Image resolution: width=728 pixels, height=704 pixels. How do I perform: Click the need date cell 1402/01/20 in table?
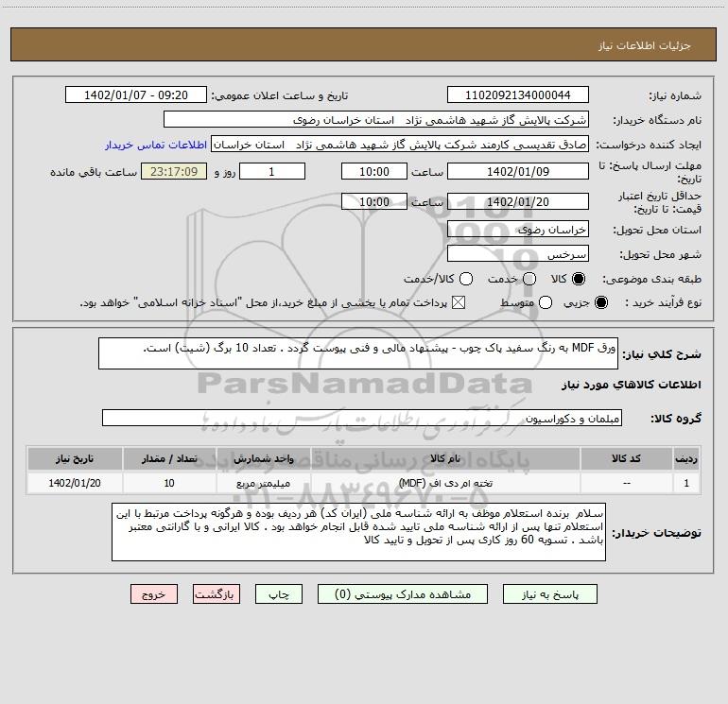click(x=75, y=483)
